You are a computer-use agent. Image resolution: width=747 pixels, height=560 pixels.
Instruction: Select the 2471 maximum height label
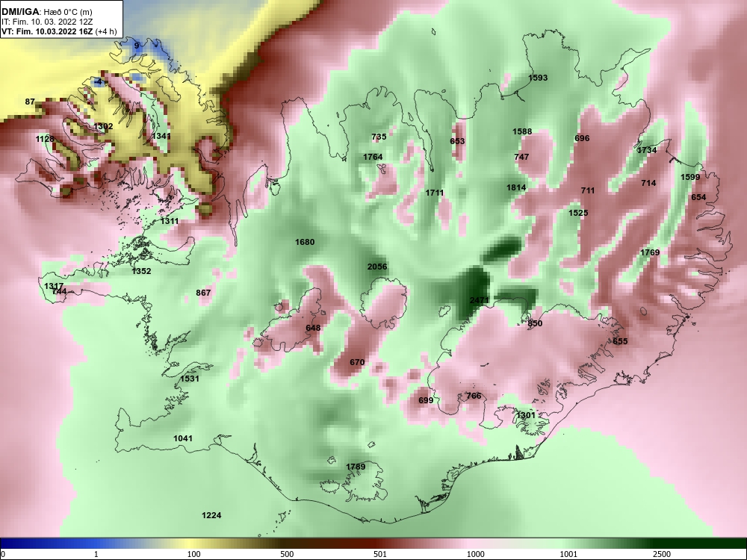480,300
